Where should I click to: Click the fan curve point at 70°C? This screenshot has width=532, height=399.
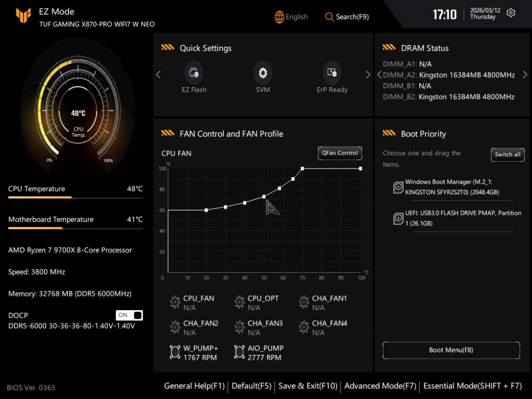tap(302, 169)
